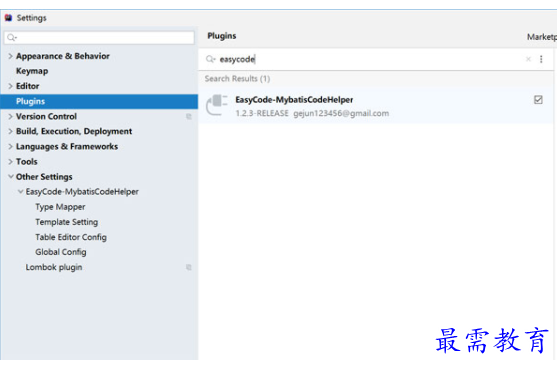Image resolution: width=557 pixels, height=372 pixels.
Task: Collapse the Other Settings group
Action: click(x=11, y=177)
